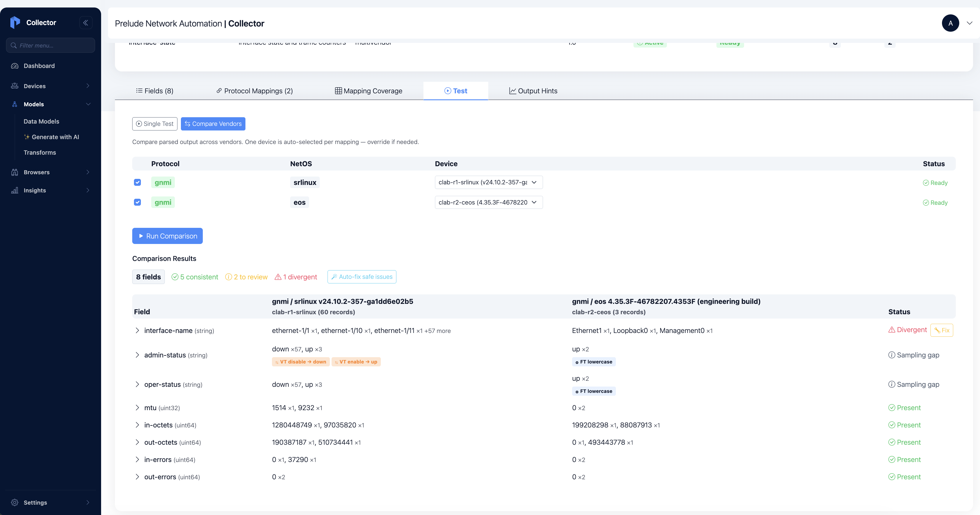Click the VT enable → up tag
The width and height of the screenshot is (980, 515).
pyautogui.click(x=356, y=362)
